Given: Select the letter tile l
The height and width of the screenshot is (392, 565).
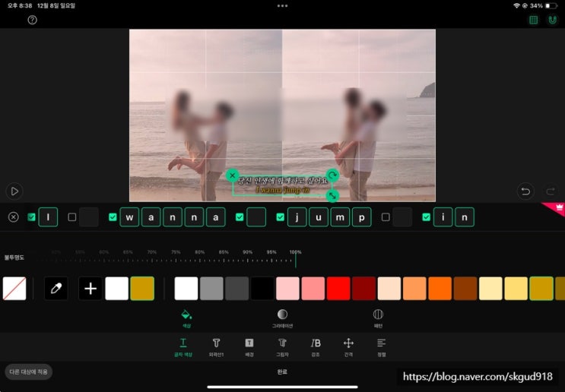Looking at the screenshot, I should [48, 217].
